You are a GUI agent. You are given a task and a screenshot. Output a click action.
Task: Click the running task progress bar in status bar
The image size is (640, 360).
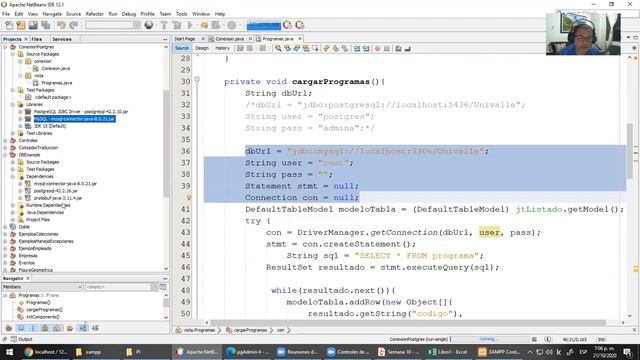pos(490,339)
